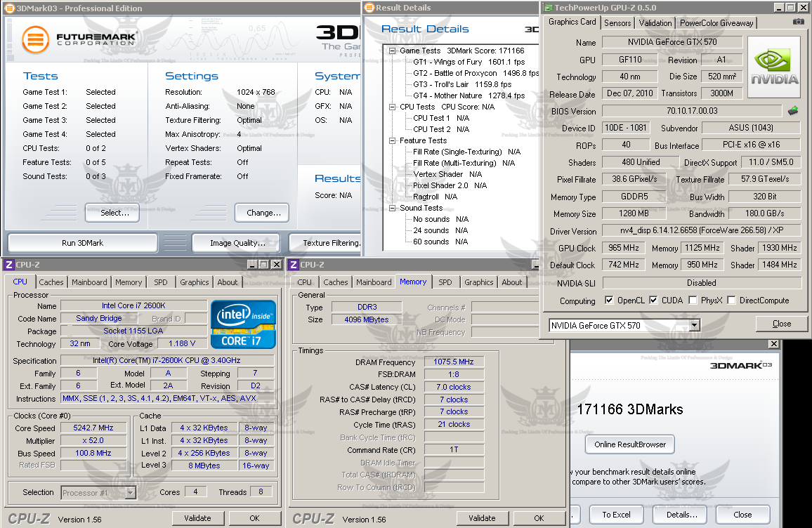
Task: Click the To Excel button
Action: pyautogui.click(x=616, y=515)
